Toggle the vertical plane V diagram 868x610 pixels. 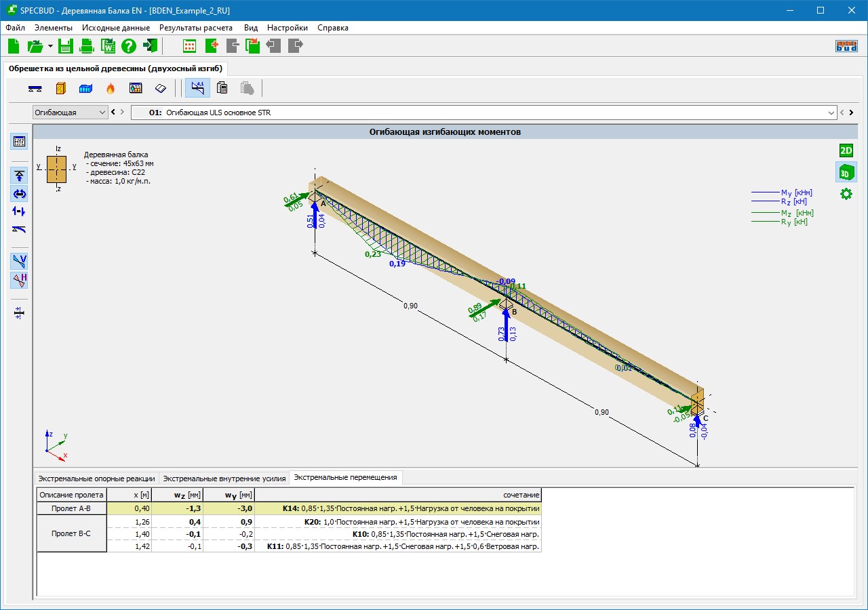click(x=20, y=261)
